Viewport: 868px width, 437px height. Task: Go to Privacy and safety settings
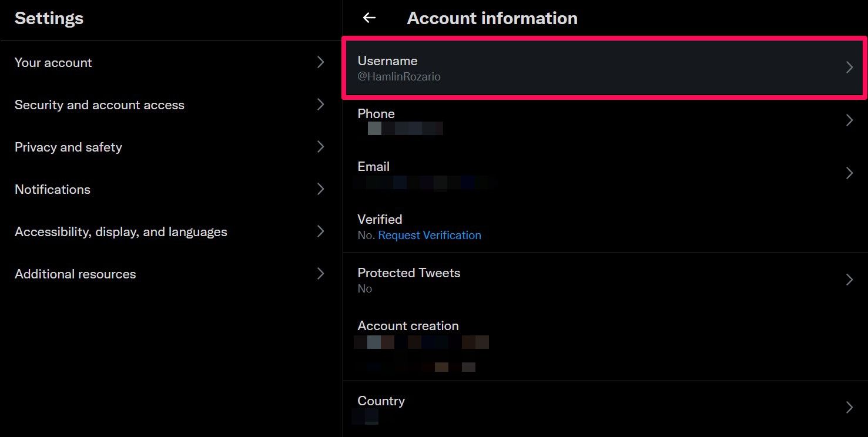68,147
